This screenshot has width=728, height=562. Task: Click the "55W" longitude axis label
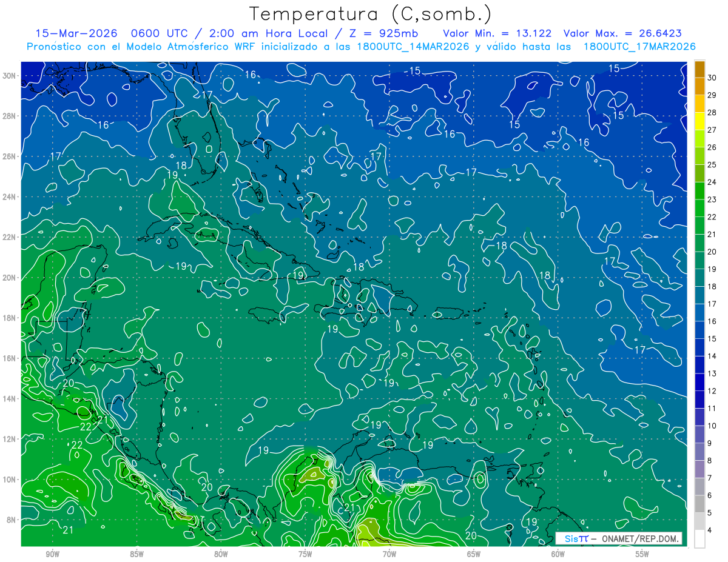coord(642,554)
